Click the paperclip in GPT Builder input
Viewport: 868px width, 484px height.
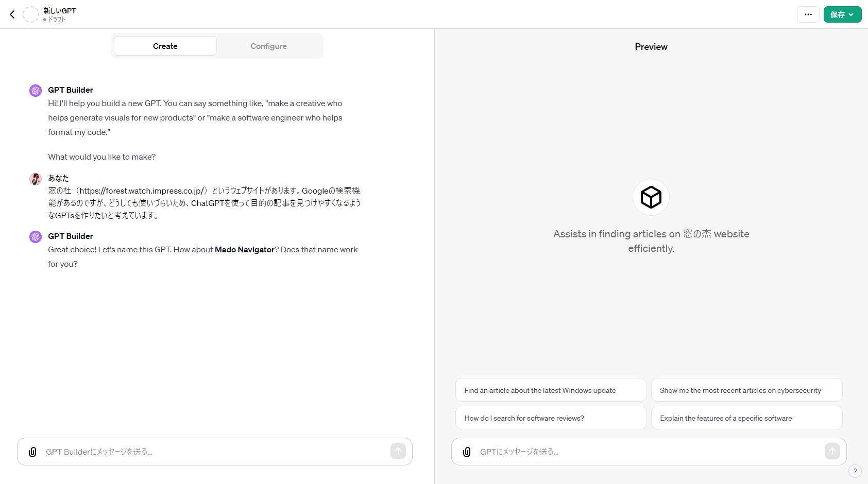pyautogui.click(x=32, y=452)
